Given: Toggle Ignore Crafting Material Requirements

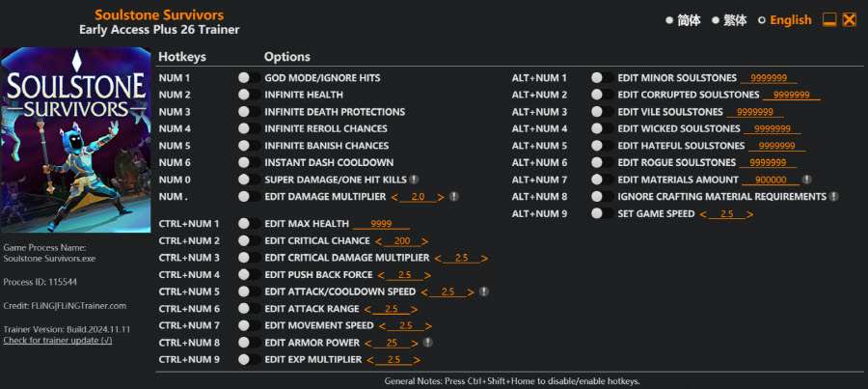Looking at the screenshot, I should 598,197.
